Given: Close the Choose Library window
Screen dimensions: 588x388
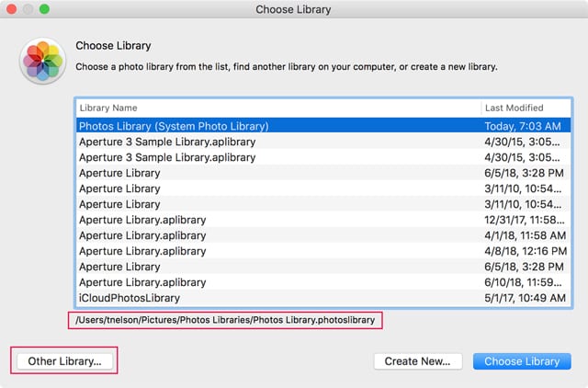Looking at the screenshot, I should pos(11,10).
